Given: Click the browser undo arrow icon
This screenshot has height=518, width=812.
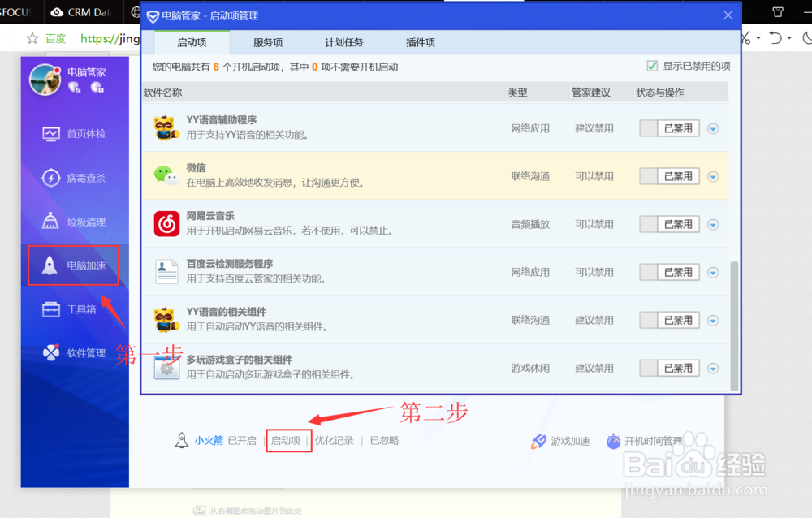Looking at the screenshot, I should (x=775, y=38).
